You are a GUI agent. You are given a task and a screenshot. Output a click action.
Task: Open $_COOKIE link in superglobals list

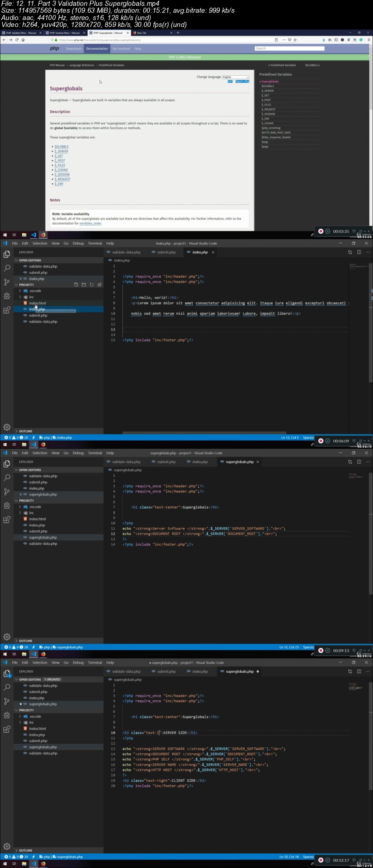point(61,170)
